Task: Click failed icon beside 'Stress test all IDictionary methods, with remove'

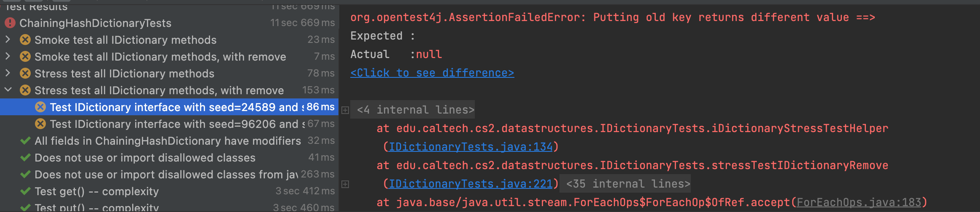Action: click(25, 90)
